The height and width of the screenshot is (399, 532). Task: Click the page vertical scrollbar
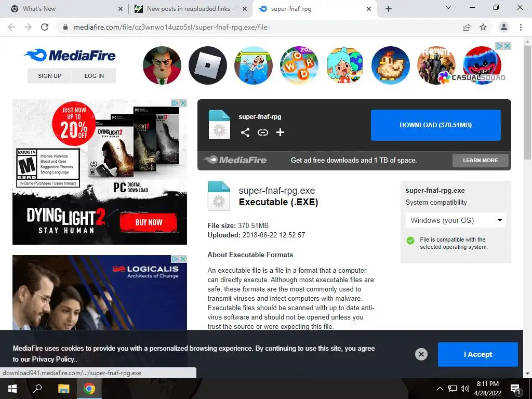click(527, 102)
